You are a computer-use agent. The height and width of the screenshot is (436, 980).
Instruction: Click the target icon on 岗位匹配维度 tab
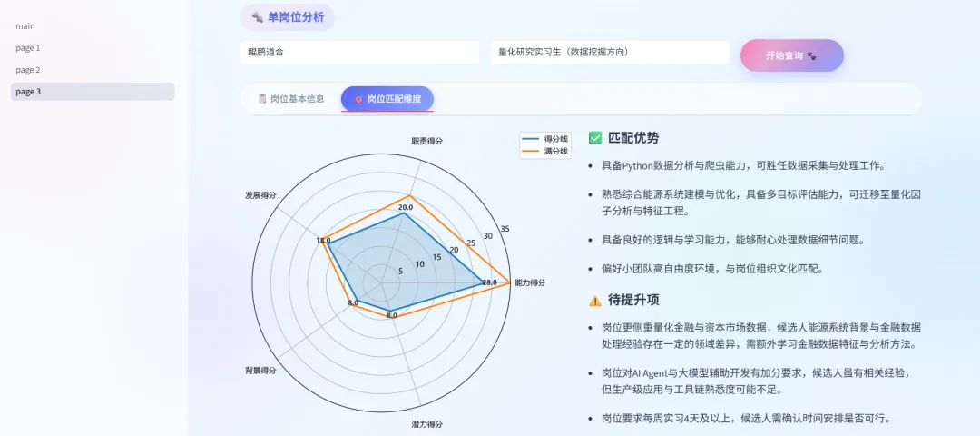coord(358,99)
